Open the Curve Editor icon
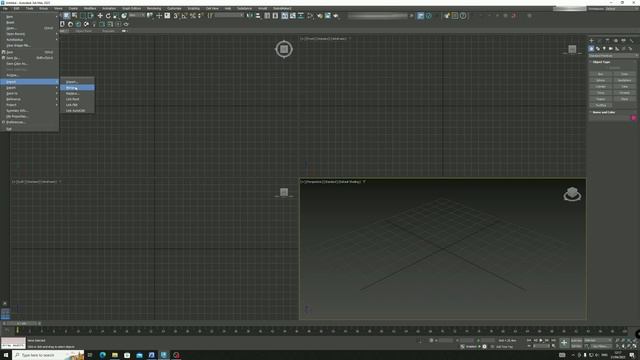The height and width of the screenshot is (360, 640). point(293,16)
